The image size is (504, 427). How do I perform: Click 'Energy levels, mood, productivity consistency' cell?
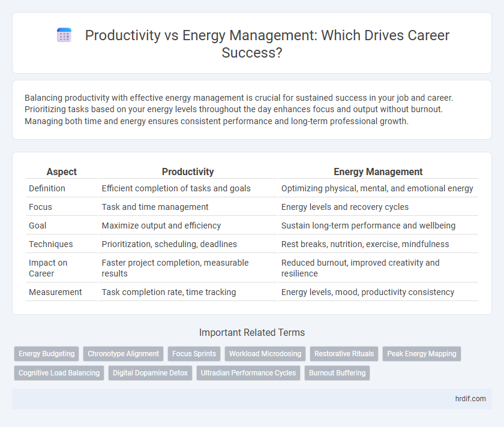pyautogui.click(x=378, y=292)
